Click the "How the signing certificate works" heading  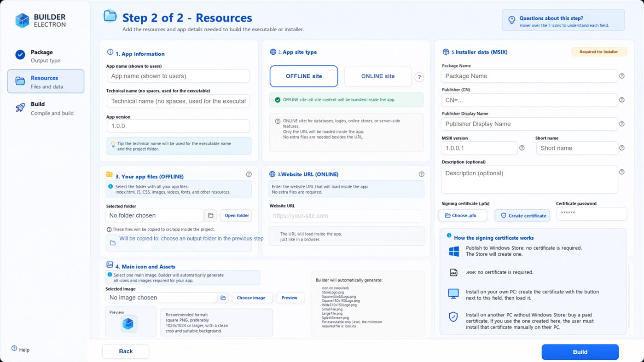point(494,238)
